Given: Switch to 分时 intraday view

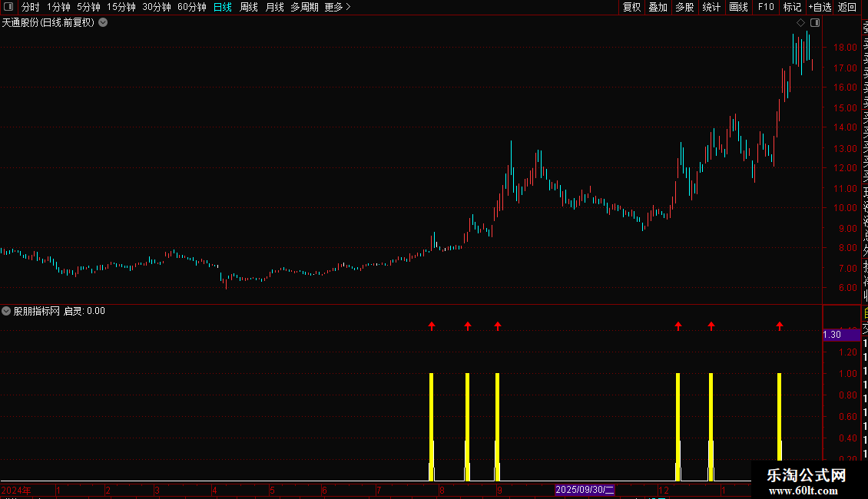Looking at the screenshot, I should point(31,7).
